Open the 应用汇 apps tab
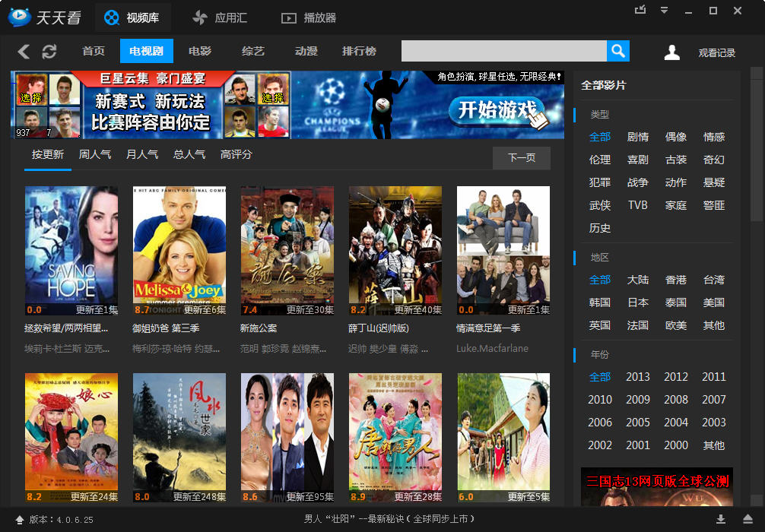This screenshot has height=532, width=765. click(222, 17)
